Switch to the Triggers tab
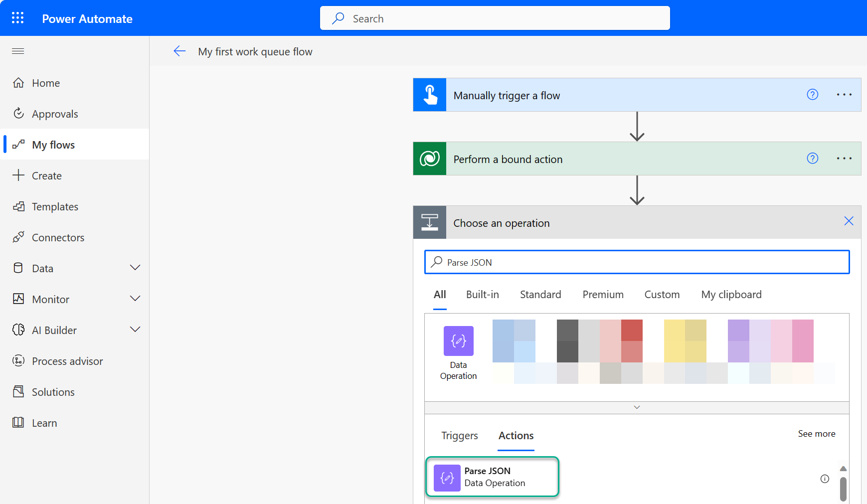Viewport: 867px width, 504px height. click(x=459, y=436)
